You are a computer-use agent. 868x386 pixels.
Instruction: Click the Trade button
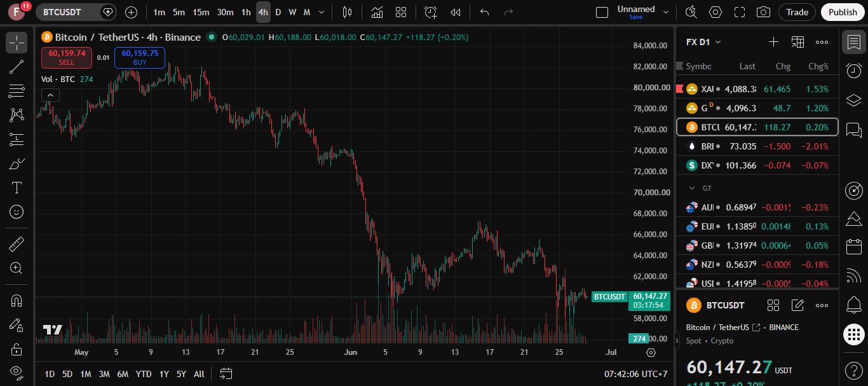(797, 12)
